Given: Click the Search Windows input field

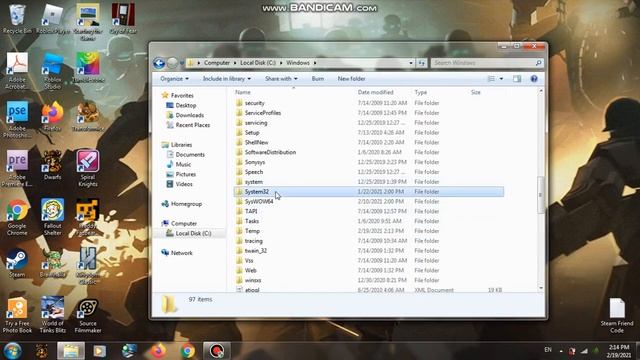Looking at the screenshot, I should (487, 63).
